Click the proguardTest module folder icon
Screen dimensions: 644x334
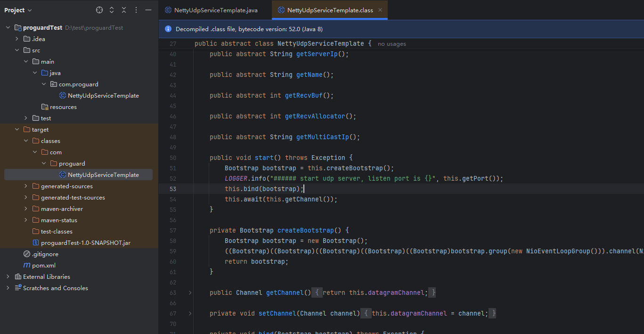point(18,28)
